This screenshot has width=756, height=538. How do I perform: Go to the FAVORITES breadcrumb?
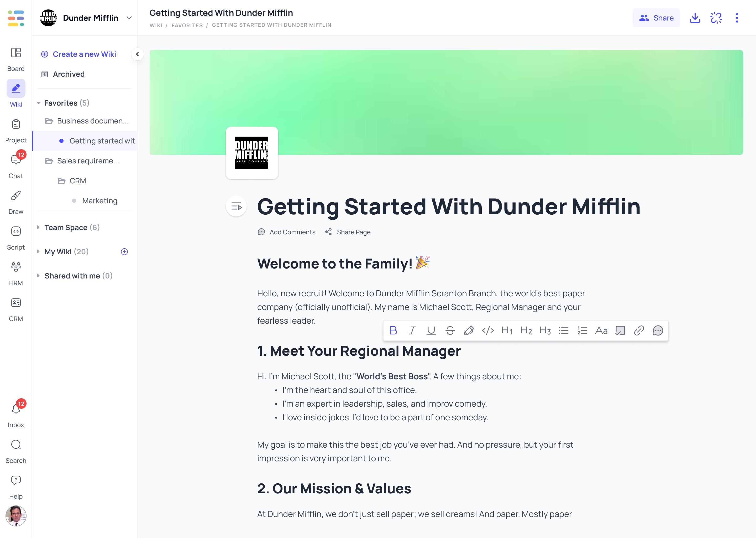click(187, 25)
